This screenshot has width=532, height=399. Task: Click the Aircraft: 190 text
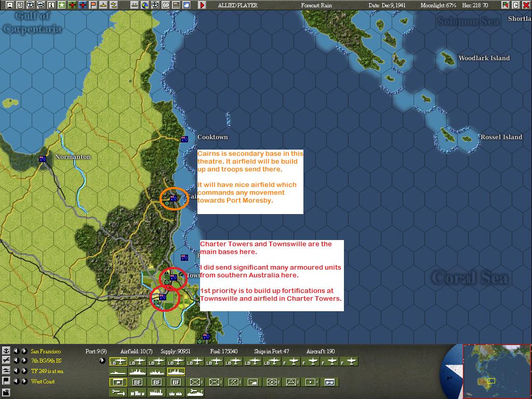coord(320,351)
